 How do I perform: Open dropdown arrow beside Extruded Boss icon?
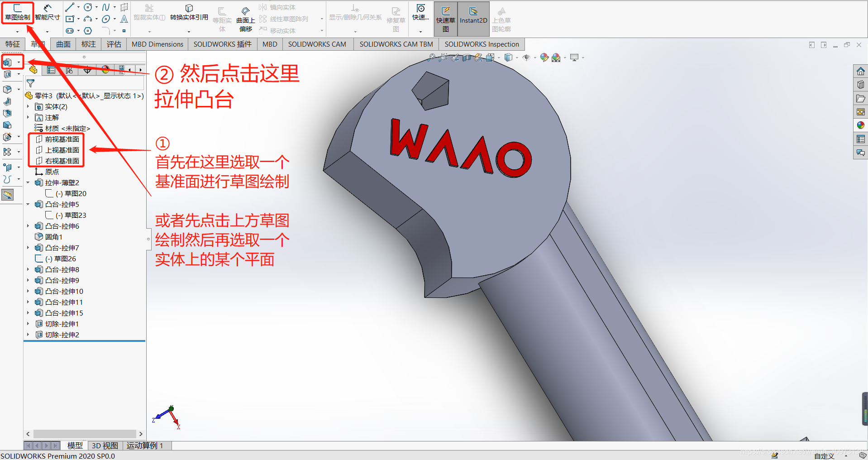(19, 62)
